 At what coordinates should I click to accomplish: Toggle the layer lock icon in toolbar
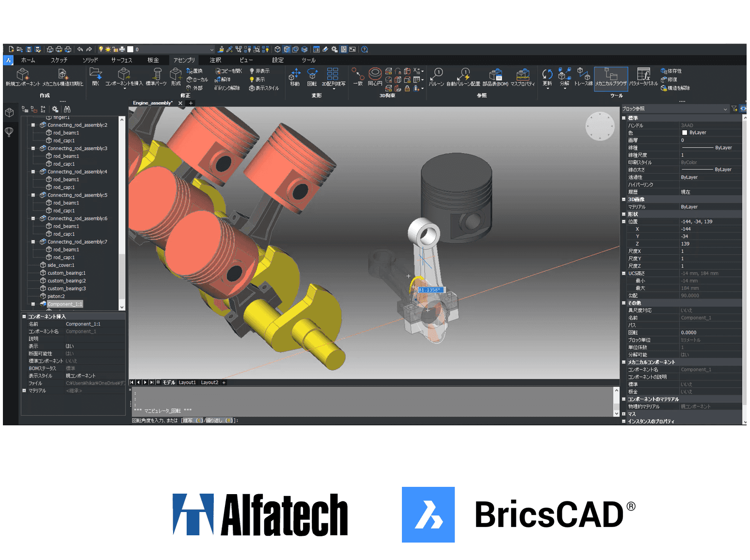tap(115, 49)
